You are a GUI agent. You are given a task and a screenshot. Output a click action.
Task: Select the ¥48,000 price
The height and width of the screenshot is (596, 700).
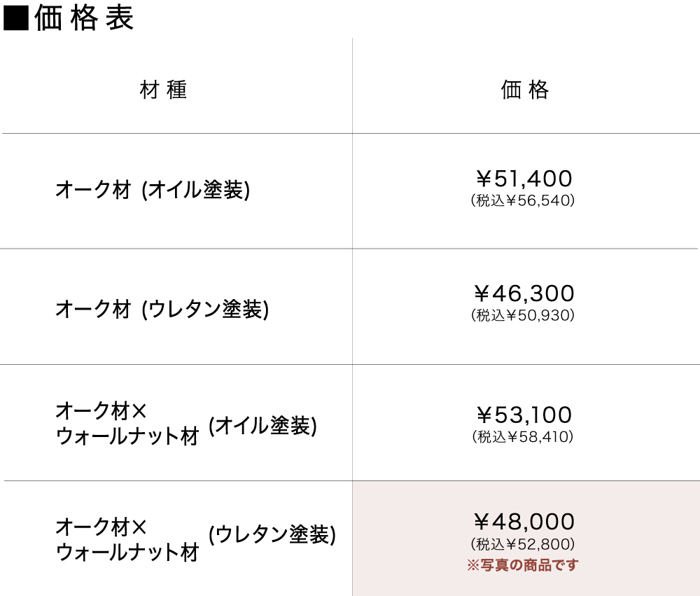coord(524,521)
